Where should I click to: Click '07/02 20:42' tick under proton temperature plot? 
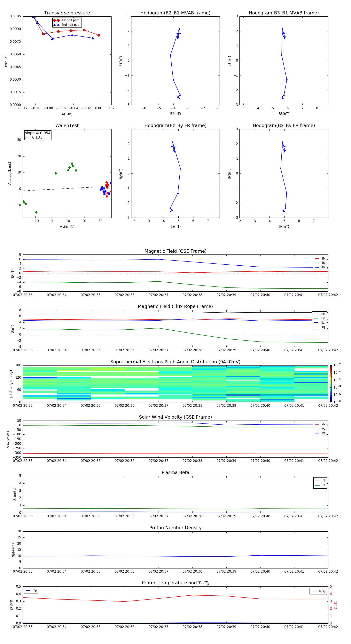tap(328, 627)
